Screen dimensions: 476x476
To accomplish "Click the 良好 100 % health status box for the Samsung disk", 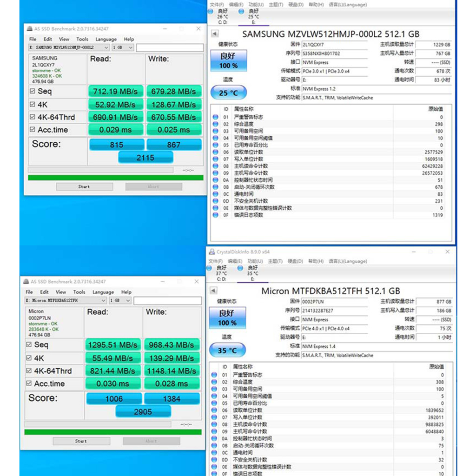I will 228,61.
